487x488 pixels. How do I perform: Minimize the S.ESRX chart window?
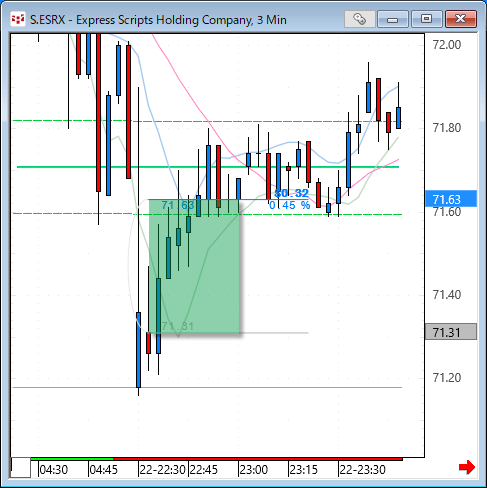coord(393,19)
